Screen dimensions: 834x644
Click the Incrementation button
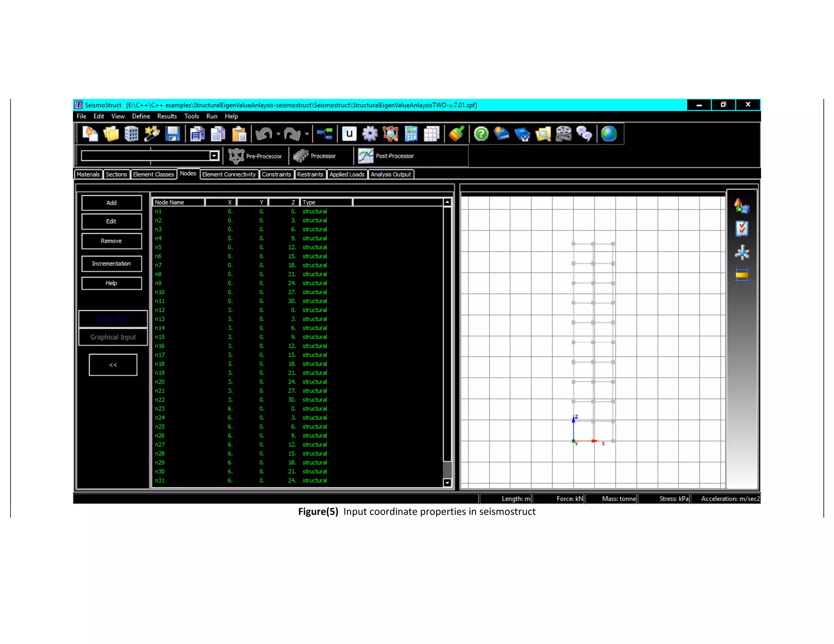point(112,264)
